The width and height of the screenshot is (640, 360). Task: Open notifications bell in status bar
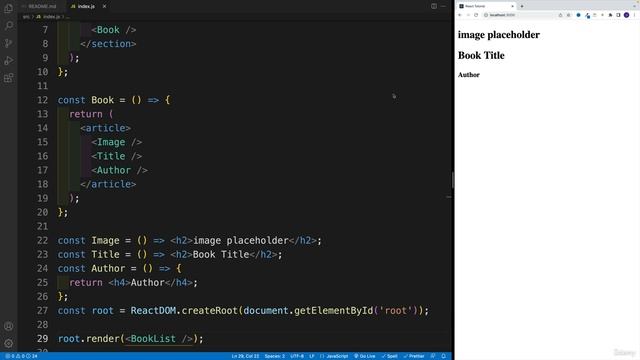click(444, 356)
